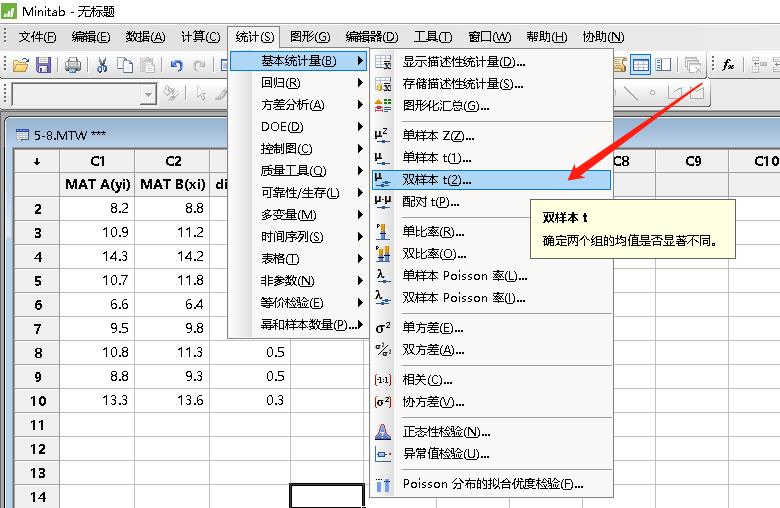Open 表格(T) submenu item
The height and width of the screenshot is (508, 780).
click(x=298, y=259)
